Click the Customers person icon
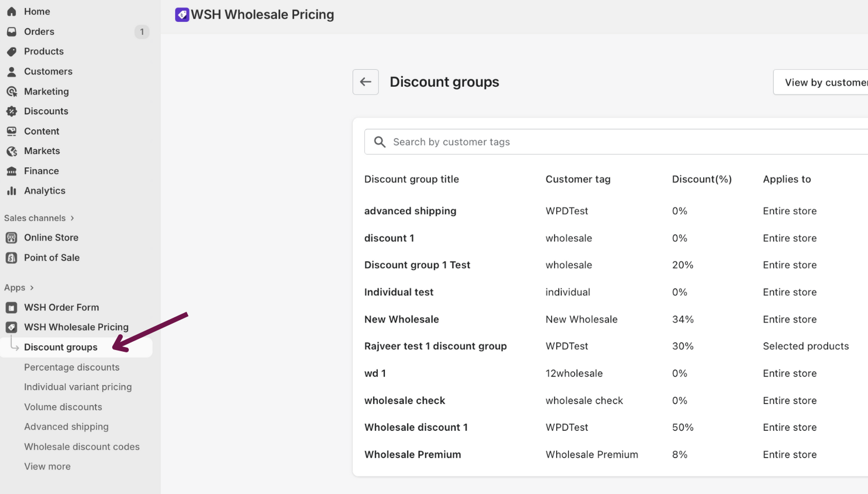The width and height of the screenshot is (868, 494). click(12, 71)
